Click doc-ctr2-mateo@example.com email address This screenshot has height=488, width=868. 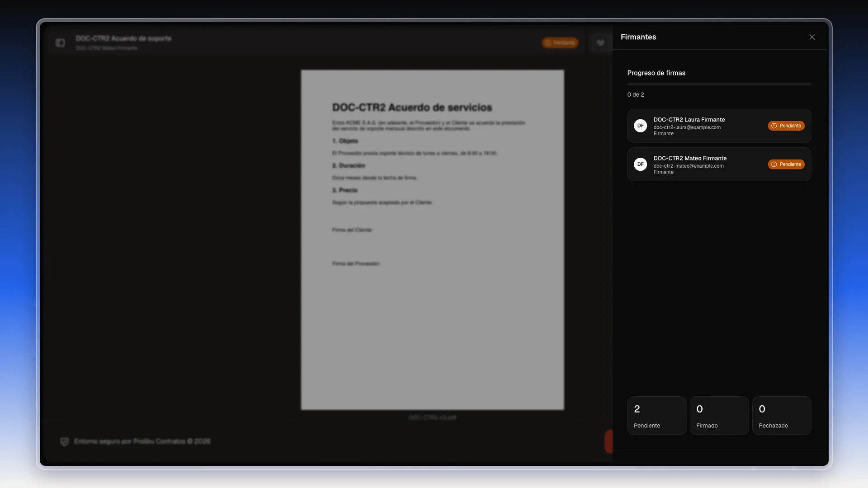(x=688, y=166)
